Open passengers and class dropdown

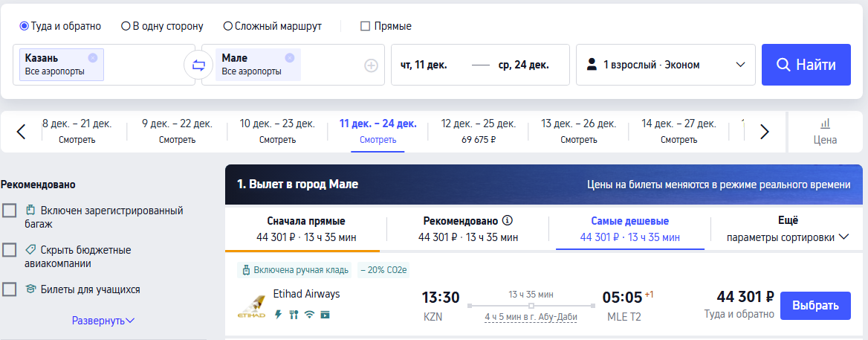666,65
